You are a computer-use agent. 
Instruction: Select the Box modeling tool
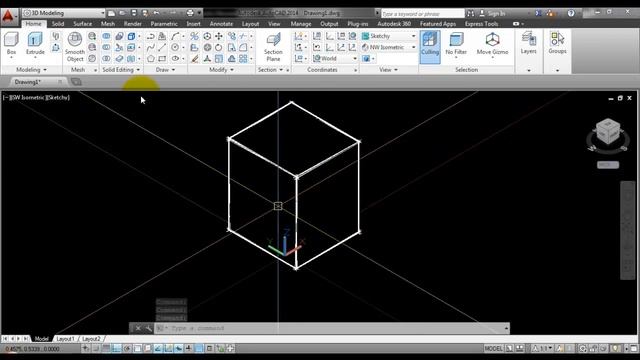[11, 44]
